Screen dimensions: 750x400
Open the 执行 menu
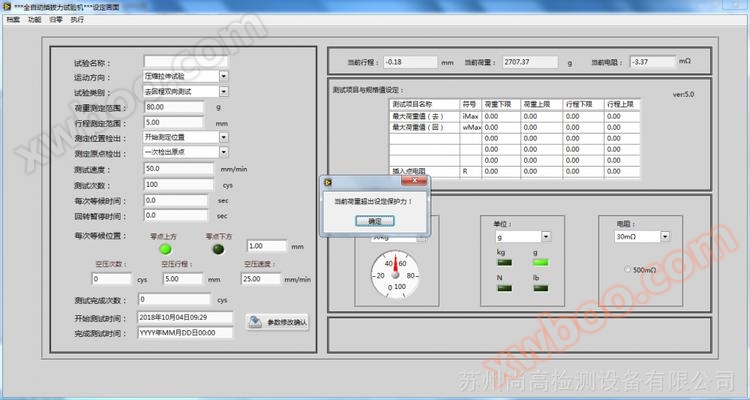[x=78, y=19]
